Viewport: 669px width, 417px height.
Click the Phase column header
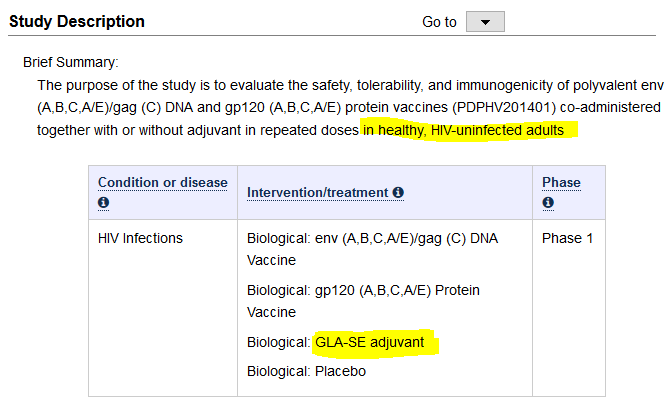(561, 183)
